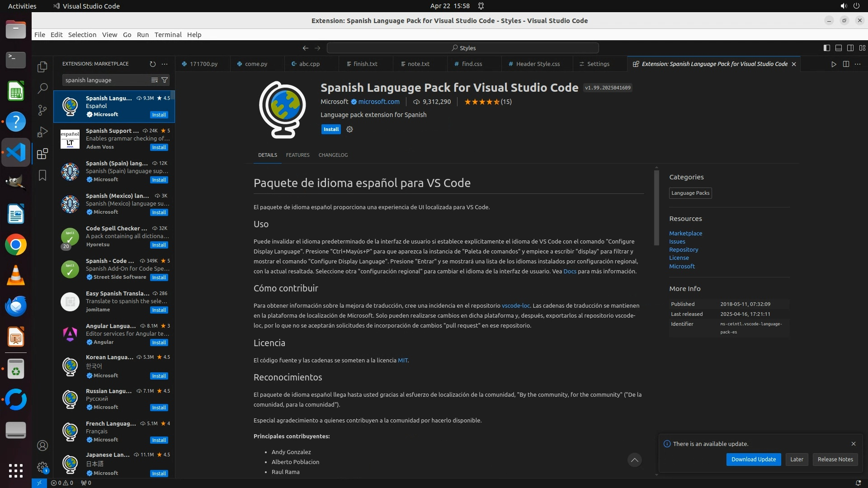
Task: Open the Marketplace resource link
Action: pyautogui.click(x=685, y=234)
